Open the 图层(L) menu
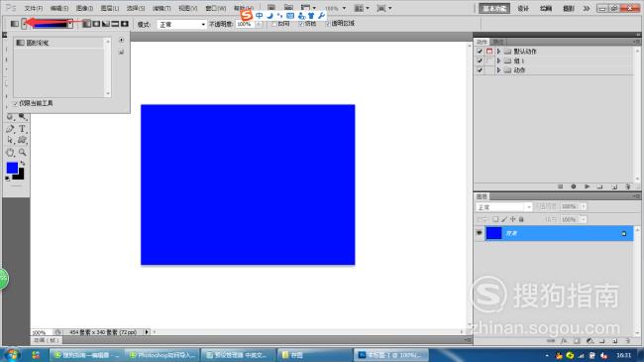 coord(110,8)
